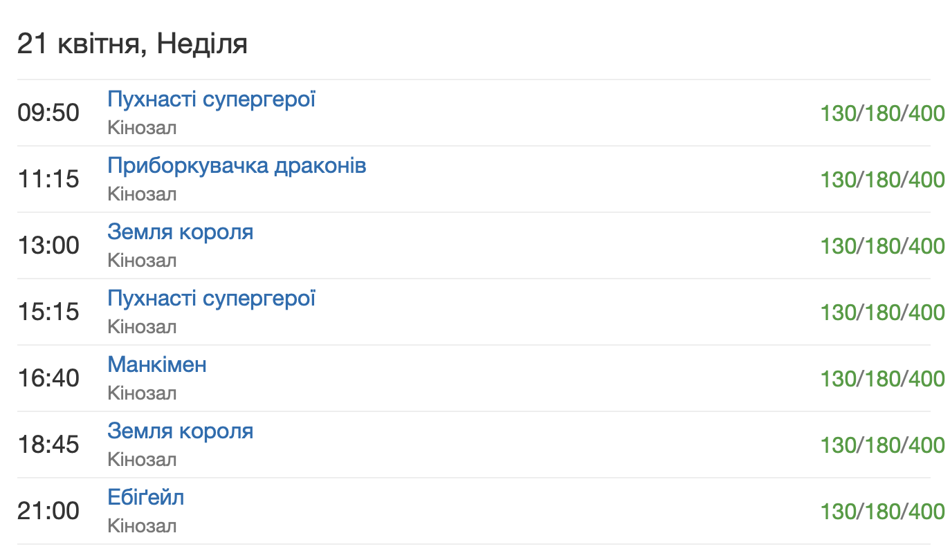The image size is (950, 560).
Task: Click the 09:50 showtime label
Action: 48,113
